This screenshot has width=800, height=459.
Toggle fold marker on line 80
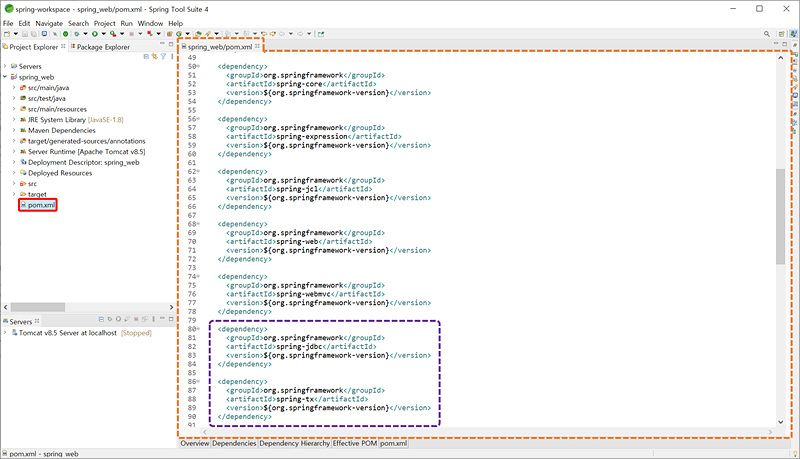point(198,329)
